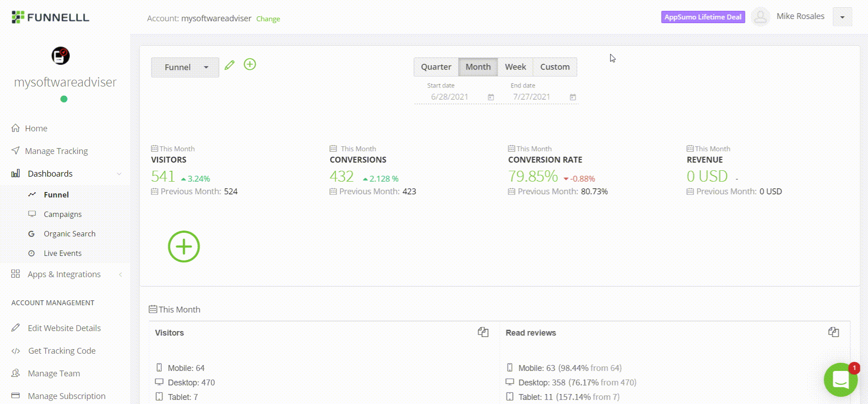Image resolution: width=868 pixels, height=404 pixels.
Task: Select the Week time range
Action: tap(515, 67)
